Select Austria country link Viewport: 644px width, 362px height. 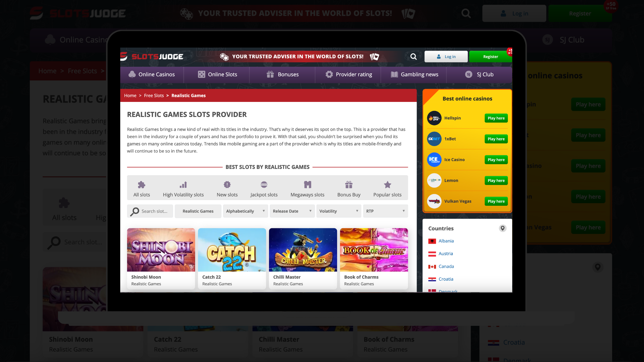[x=446, y=254]
